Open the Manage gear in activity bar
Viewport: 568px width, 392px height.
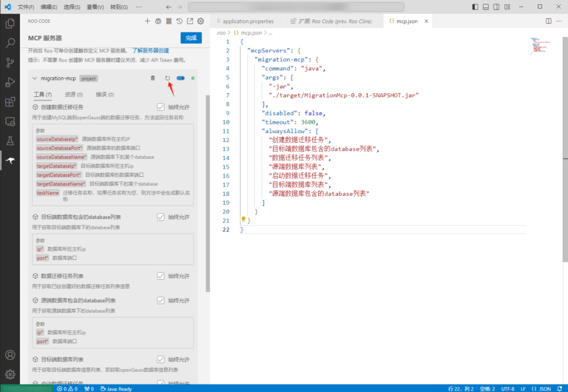[10, 374]
